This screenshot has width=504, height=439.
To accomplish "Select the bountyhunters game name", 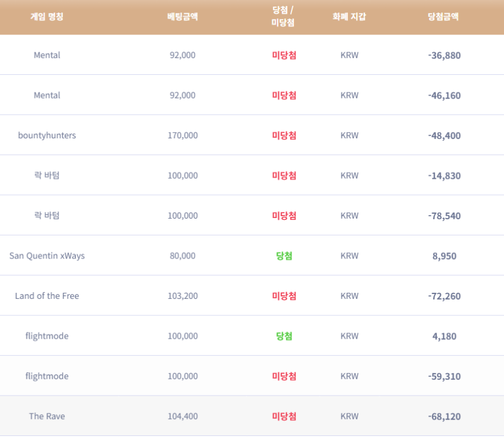I will click(47, 135).
